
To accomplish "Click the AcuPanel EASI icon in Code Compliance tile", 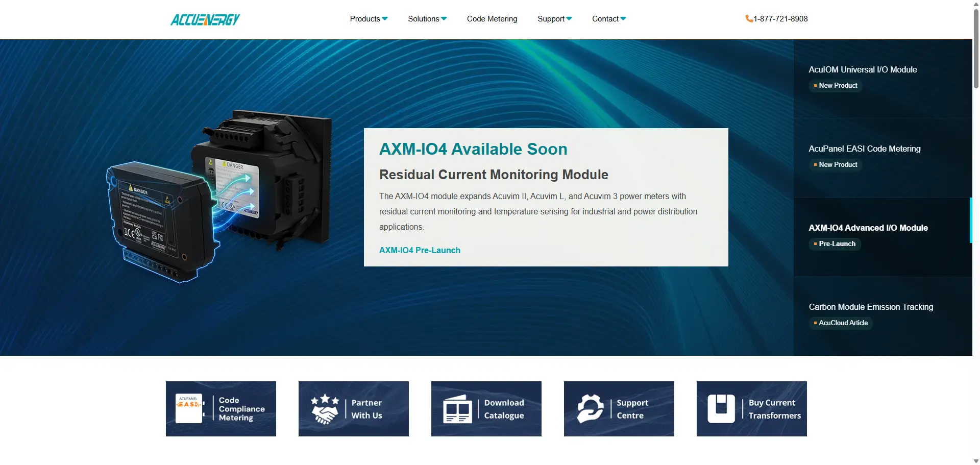I will point(189,408).
